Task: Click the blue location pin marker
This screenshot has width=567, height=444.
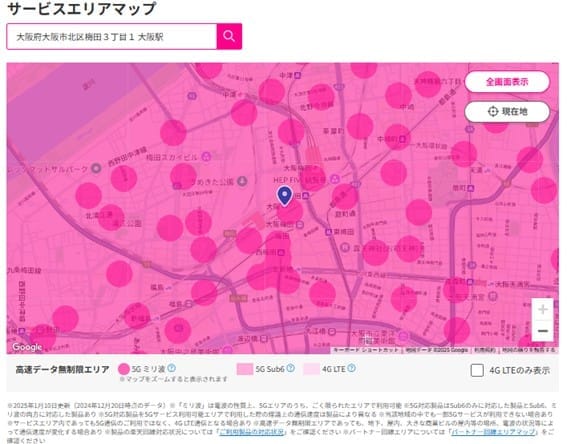Action: coord(285,196)
